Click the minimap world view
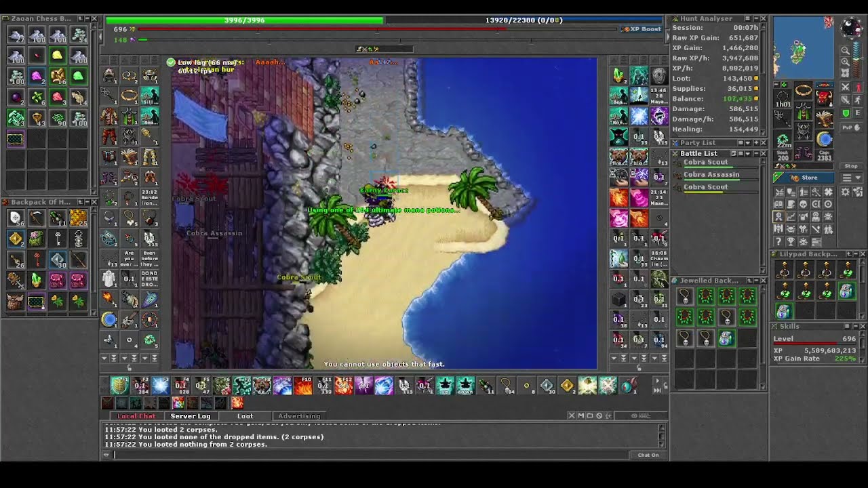 coord(804,47)
